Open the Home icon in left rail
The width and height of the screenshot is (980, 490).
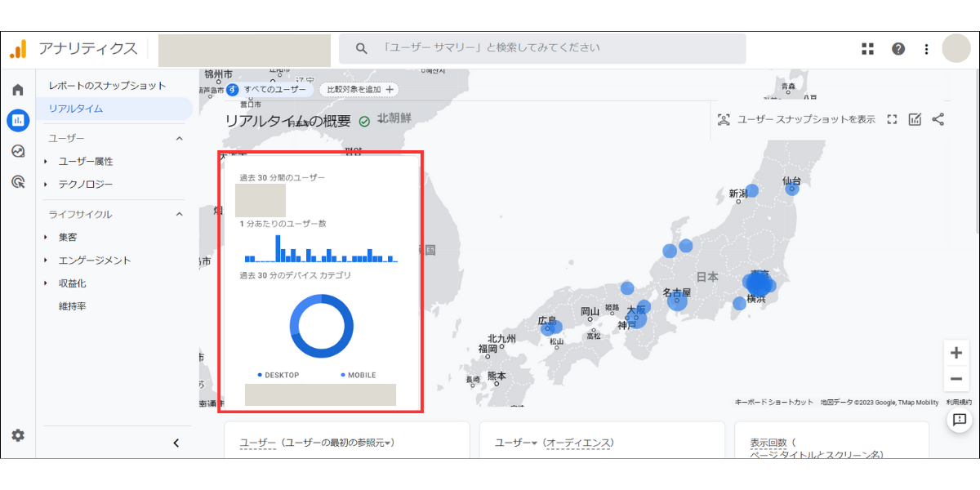pyautogui.click(x=18, y=90)
